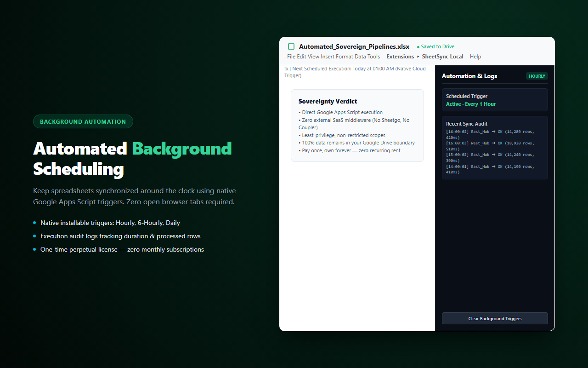Click the fx formula bar text
This screenshot has height=368, width=588.
(x=355, y=72)
